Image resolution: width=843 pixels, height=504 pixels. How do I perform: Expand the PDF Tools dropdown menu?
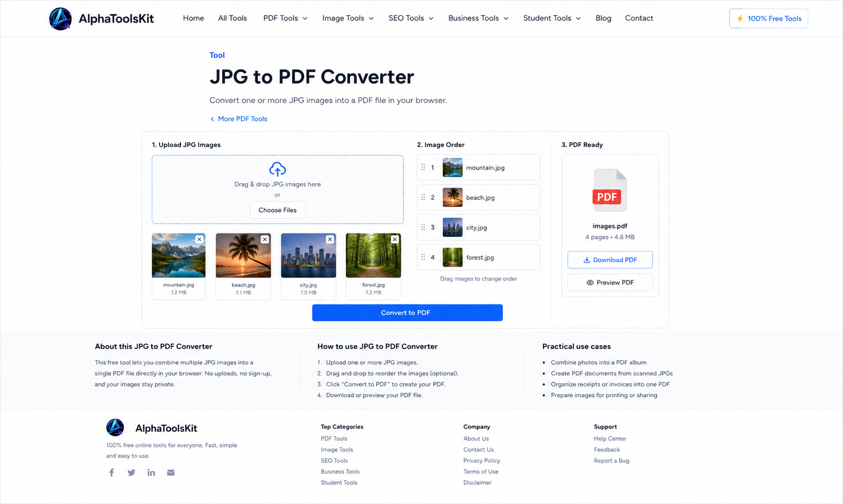(285, 18)
